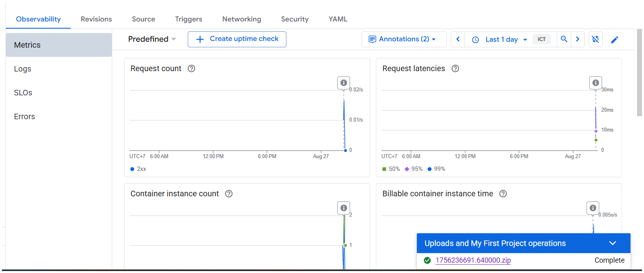Open help for Container instance count
The width and height of the screenshot is (644, 273).
pos(229,194)
